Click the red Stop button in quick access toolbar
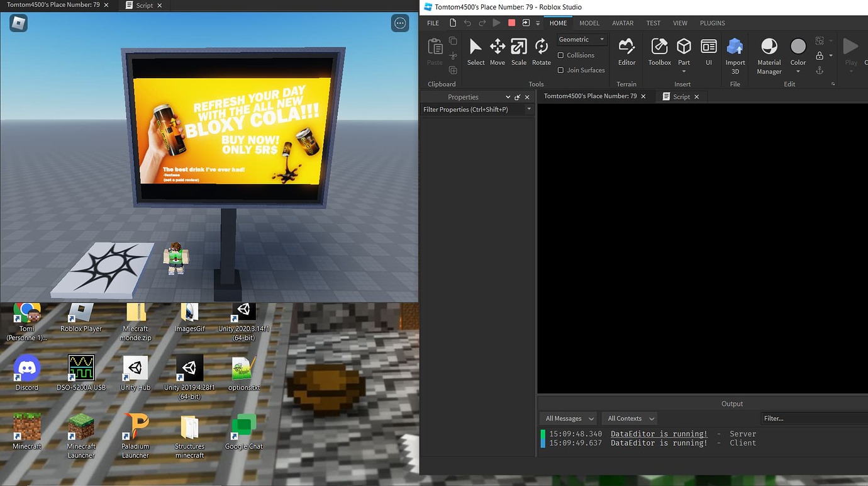Viewport: 868px width, 486px height. tap(511, 22)
